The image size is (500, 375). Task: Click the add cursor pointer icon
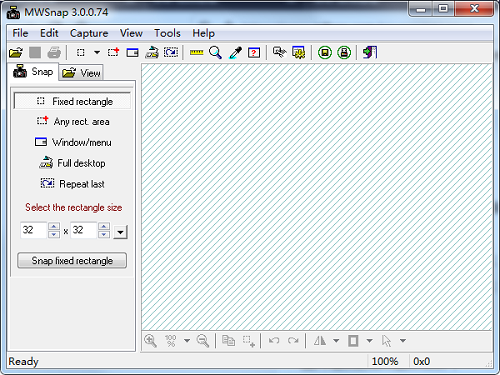[386, 341]
